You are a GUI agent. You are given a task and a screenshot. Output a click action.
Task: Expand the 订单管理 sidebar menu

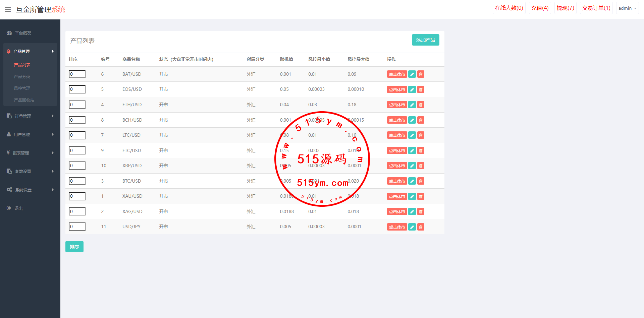point(30,116)
